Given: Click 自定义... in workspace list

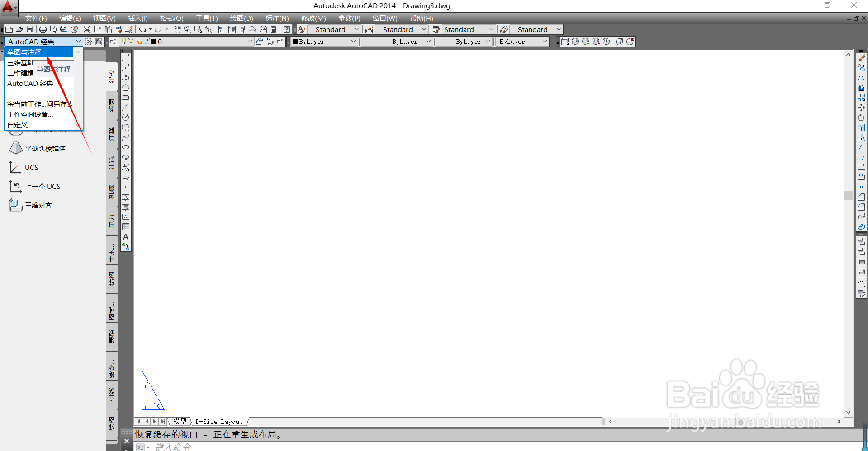Looking at the screenshot, I should click(x=39, y=125).
